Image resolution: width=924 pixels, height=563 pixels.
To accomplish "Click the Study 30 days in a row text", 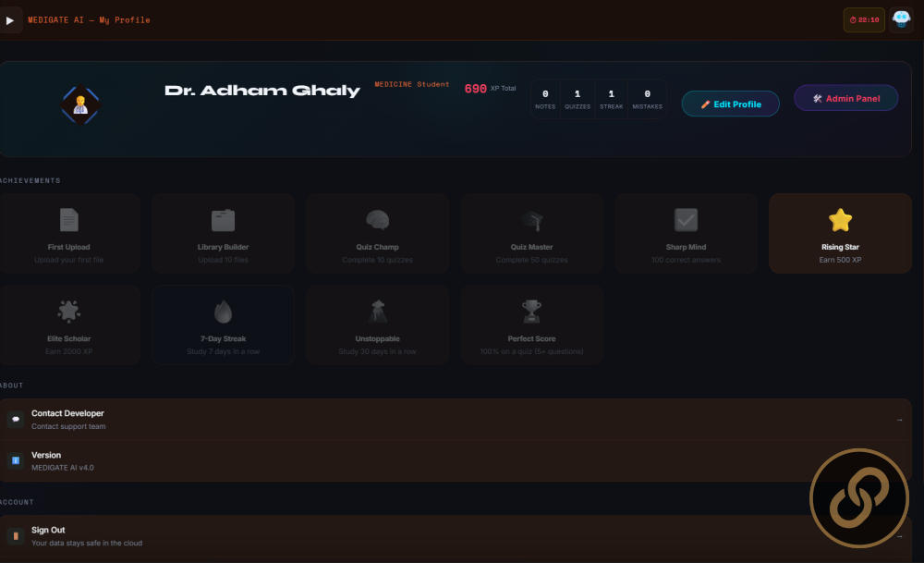I will tap(378, 351).
